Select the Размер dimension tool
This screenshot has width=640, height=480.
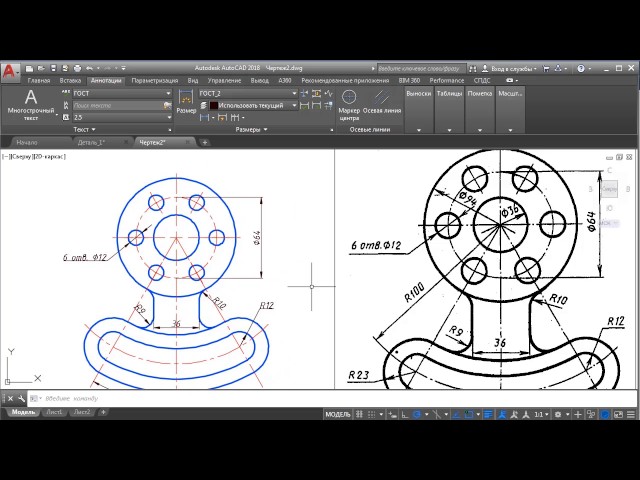(x=185, y=102)
